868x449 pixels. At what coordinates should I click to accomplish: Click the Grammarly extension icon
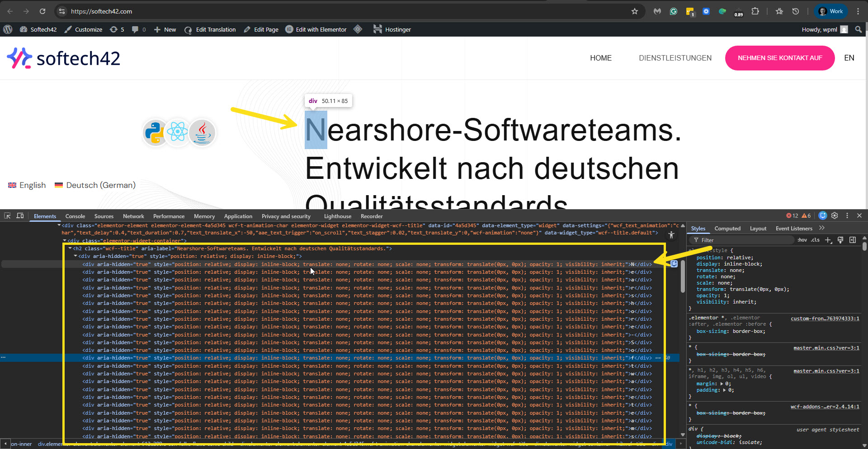[x=674, y=11]
